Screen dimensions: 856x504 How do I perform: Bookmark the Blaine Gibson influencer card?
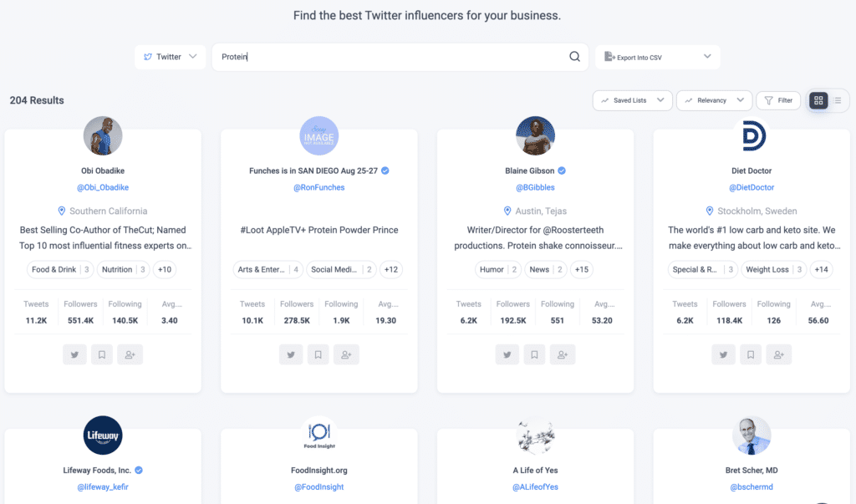coord(534,354)
